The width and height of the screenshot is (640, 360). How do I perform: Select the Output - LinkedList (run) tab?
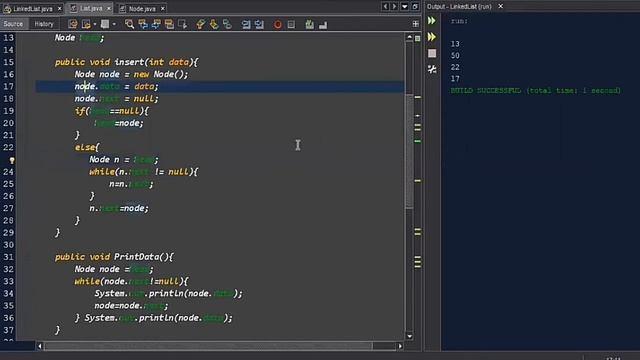tap(459, 7)
